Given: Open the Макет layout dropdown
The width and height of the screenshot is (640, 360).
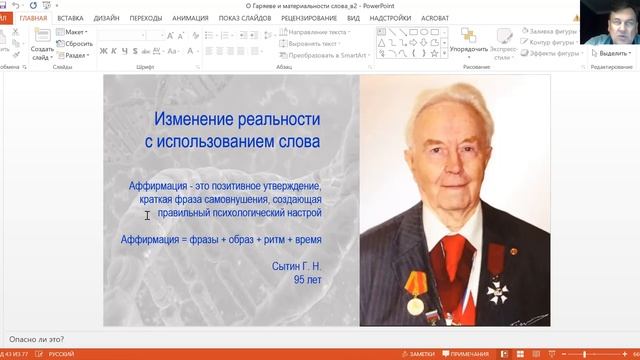Looking at the screenshot, I should click(x=72, y=32).
